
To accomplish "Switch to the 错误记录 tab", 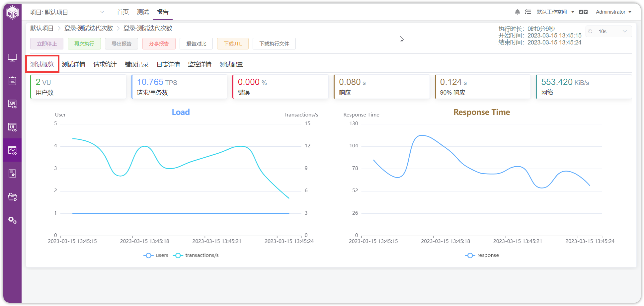I will tap(136, 64).
